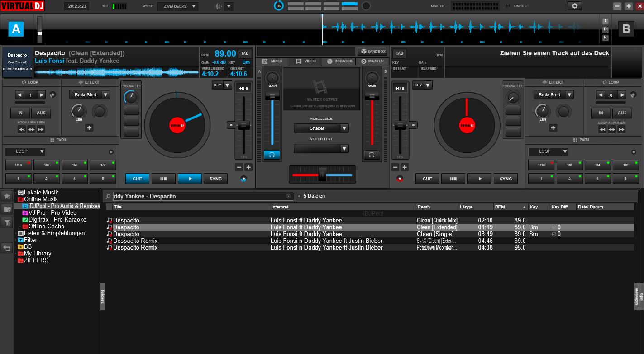Click the deck A TAB tempo button
Screen dimensions: 644x354
pos(245,53)
